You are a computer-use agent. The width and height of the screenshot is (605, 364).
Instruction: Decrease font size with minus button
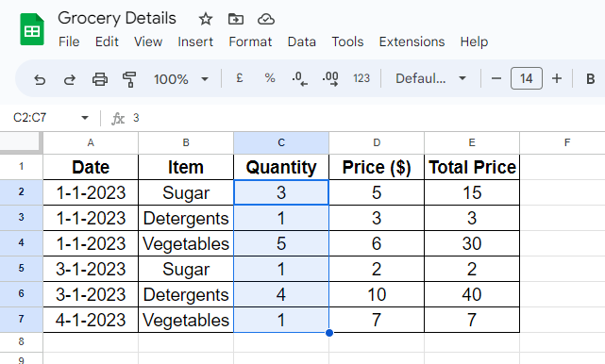[496, 78]
